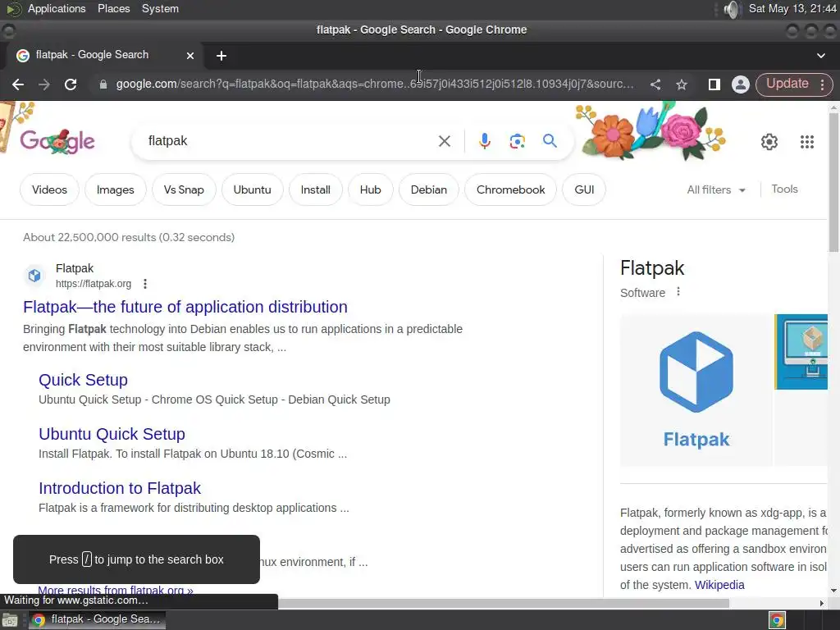Open Google quick settings gear
The image size is (840, 630).
[769, 141]
